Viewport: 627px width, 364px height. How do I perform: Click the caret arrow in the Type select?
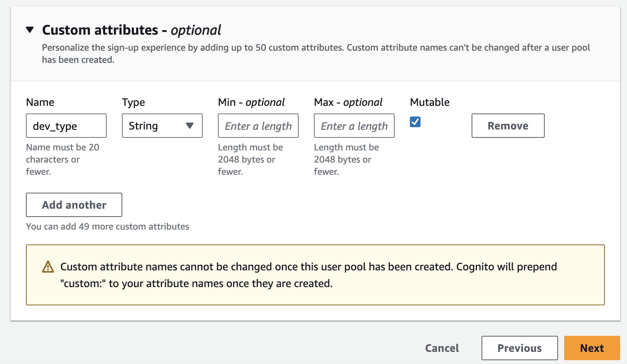189,126
